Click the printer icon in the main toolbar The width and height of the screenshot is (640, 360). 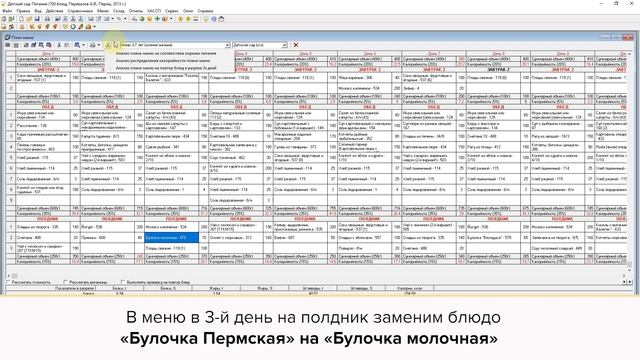pyautogui.click(x=47, y=19)
